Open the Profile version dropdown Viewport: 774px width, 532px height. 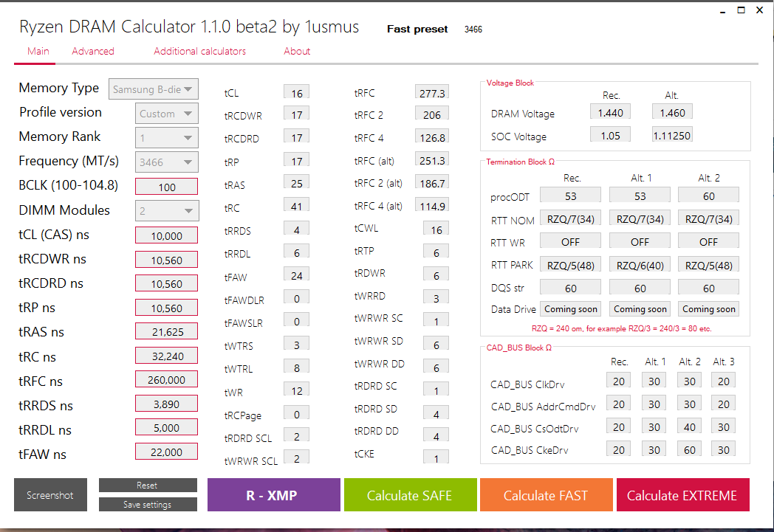167,114
